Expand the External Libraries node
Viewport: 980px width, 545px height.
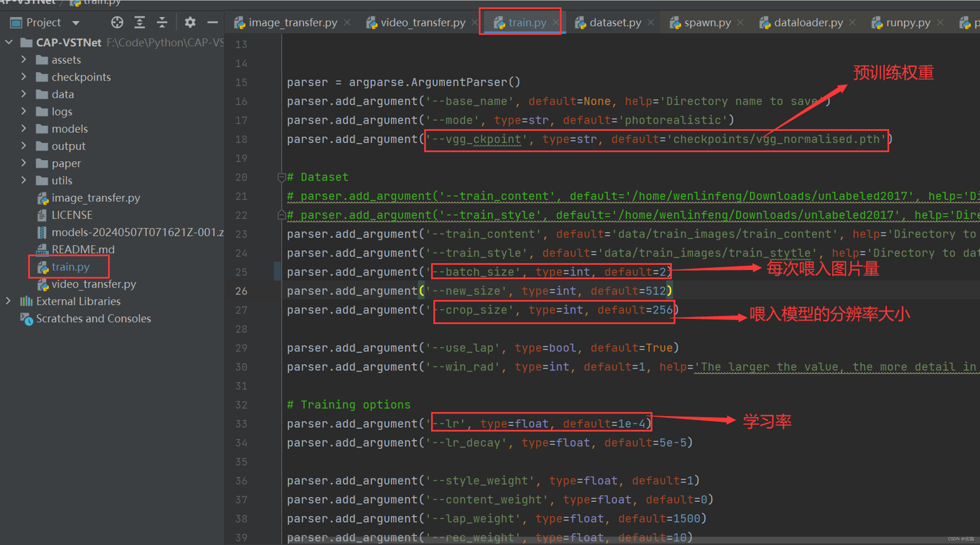click(x=8, y=301)
